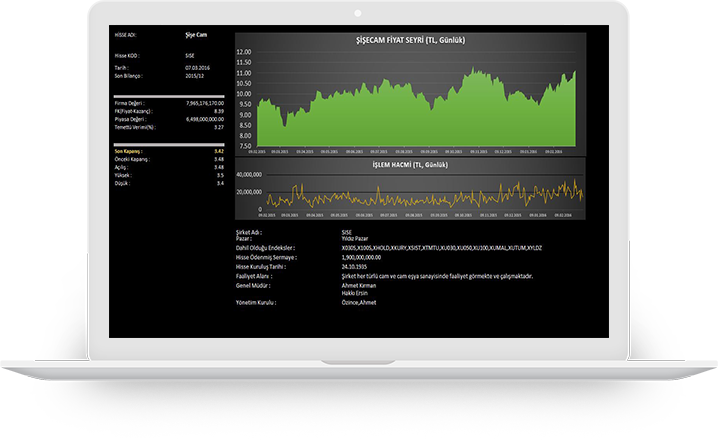Click the 'Temettü Verimi(%) :' label

point(135,127)
